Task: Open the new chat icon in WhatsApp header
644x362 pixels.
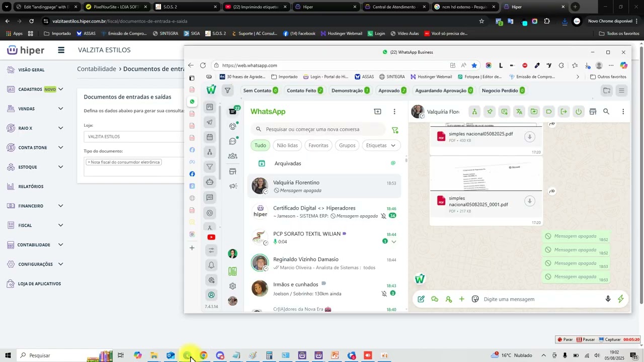Action: point(377,112)
